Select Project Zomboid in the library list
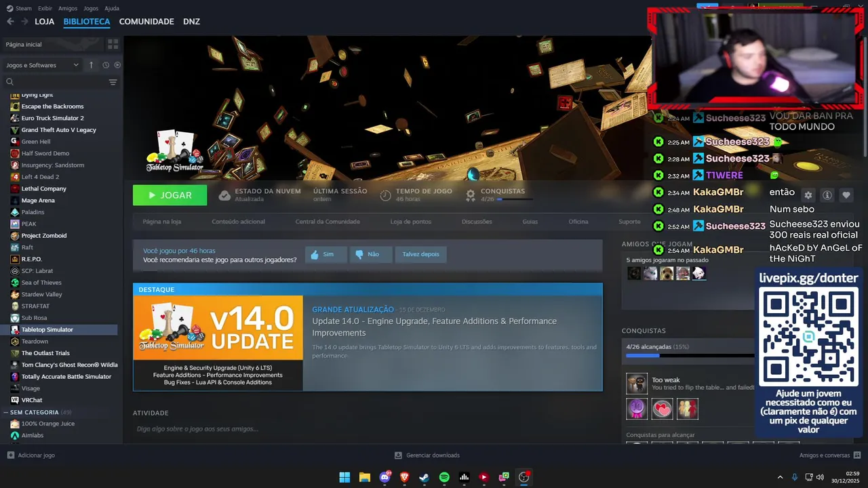The height and width of the screenshot is (488, 868). point(44,235)
